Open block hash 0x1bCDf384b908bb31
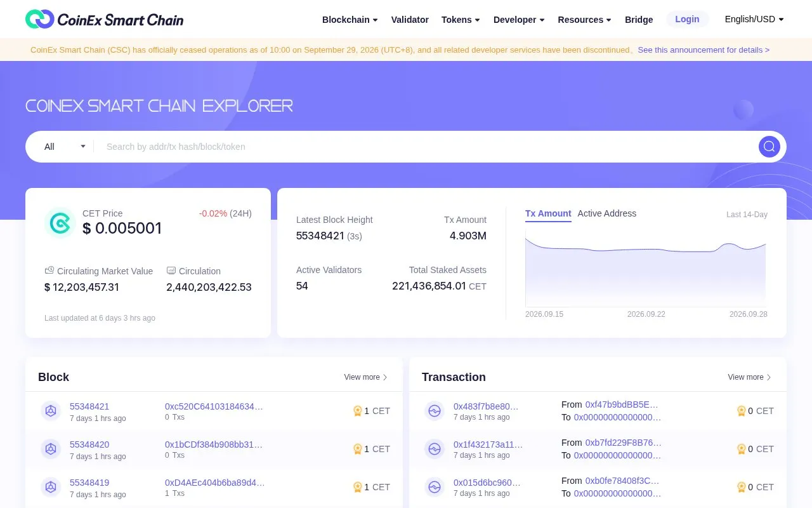Image resolution: width=812 pixels, height=508 pixels. (214, 444)
